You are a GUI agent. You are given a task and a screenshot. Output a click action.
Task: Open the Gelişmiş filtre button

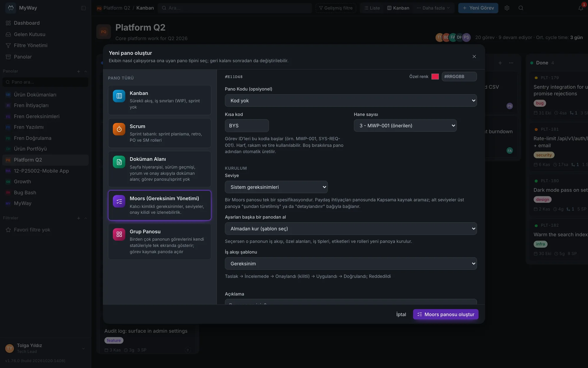[x=336, y=8]
